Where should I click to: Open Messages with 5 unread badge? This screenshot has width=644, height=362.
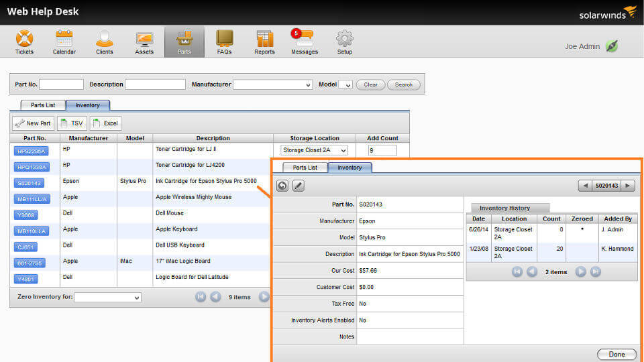coord(305,42)
